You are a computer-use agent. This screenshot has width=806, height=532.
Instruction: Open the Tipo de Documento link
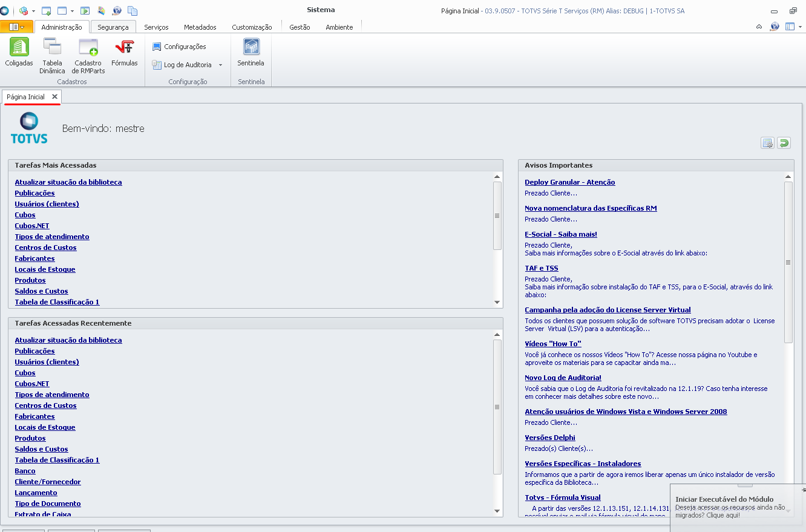tap(48, 504)
